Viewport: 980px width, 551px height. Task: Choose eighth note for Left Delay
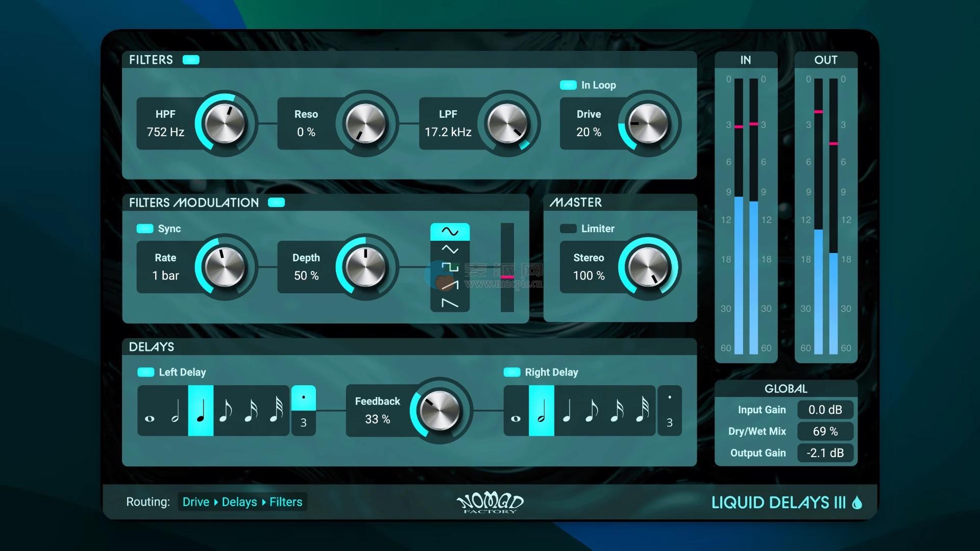(x=226, y=411)
